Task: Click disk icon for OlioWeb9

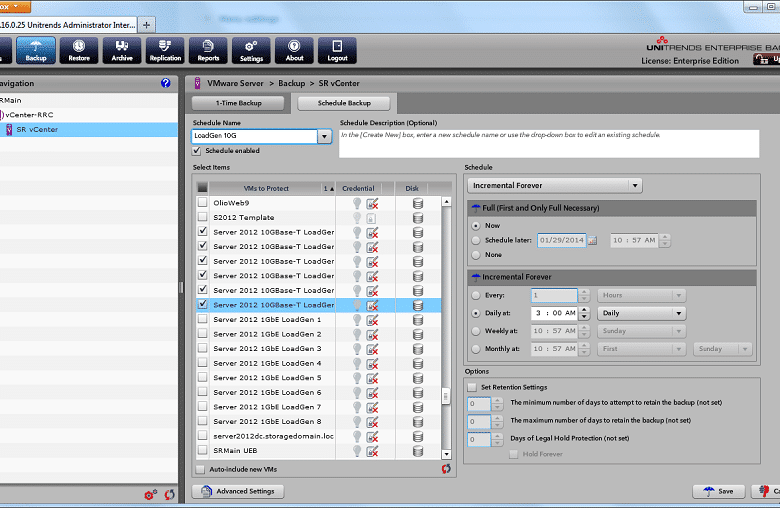Action: pyautogui.click(x=418, y=203)
